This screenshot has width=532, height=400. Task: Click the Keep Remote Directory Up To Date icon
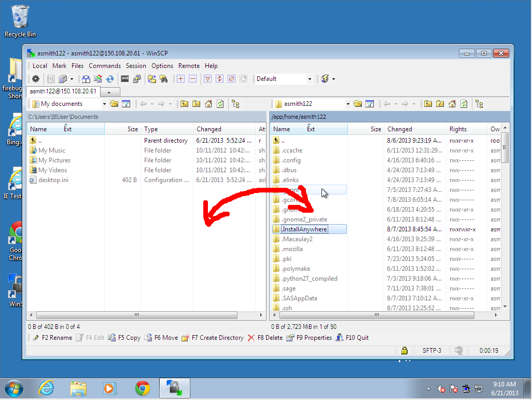[98, 79]
